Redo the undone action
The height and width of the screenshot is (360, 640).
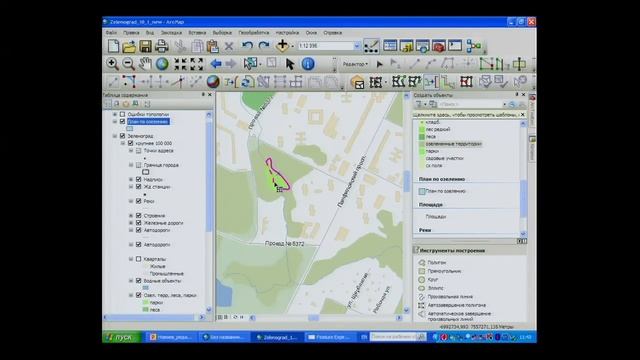(264, 46)
